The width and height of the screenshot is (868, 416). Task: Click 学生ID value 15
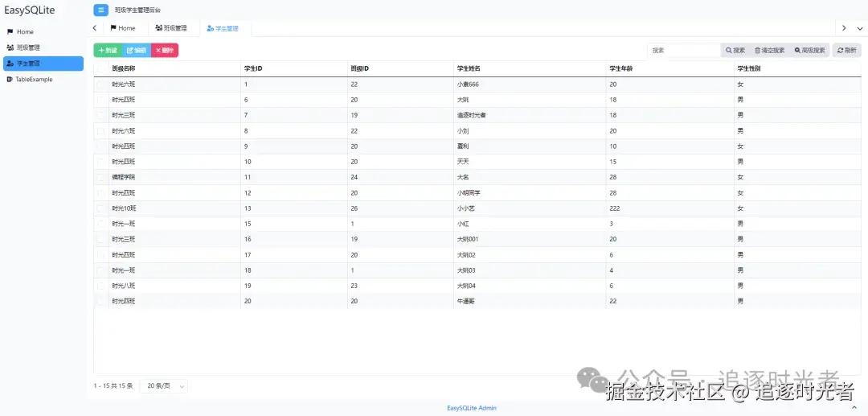click(x=248, y=224)
